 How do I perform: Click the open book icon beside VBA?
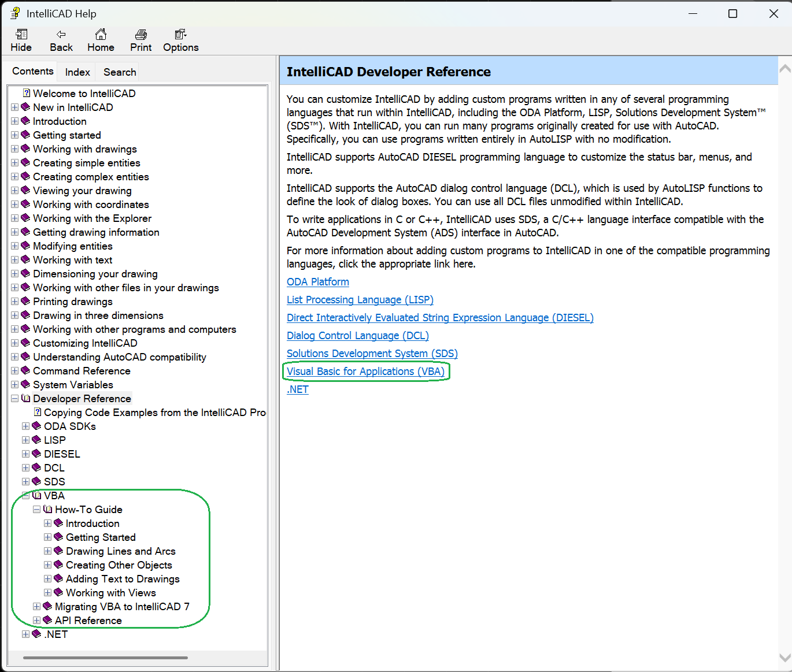pyautogui.click(x=37, y=495)
